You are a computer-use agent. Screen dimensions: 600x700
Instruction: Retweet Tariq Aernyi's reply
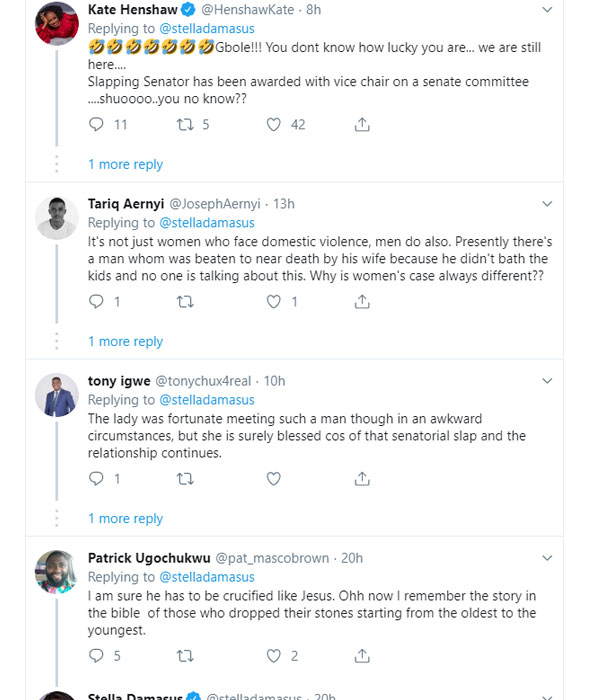point(185,302)
